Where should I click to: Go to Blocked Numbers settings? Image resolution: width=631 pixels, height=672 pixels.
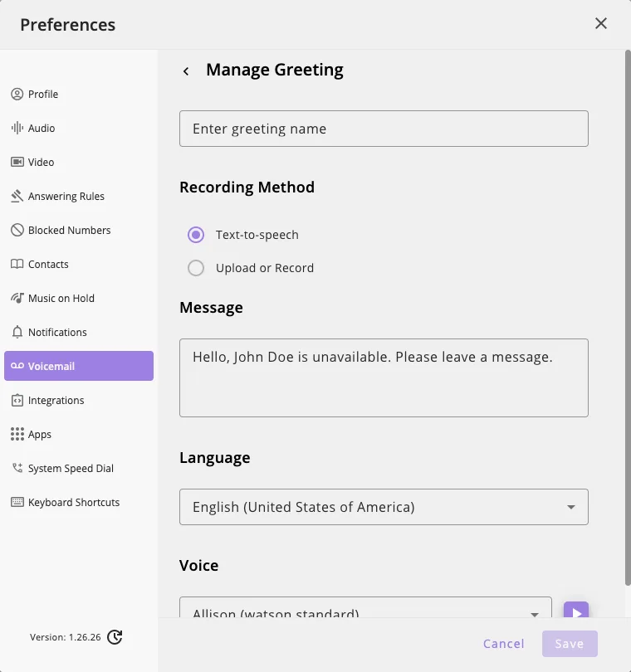pos(79,230)
